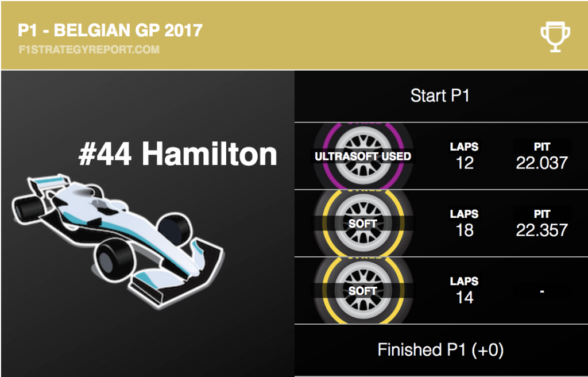Viewport: 588px width, 377px height.
Task: Click the Finished P1 (+0) row
Action: (x=440, y=350)
